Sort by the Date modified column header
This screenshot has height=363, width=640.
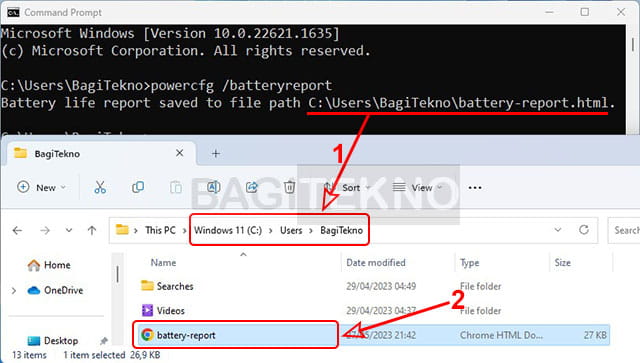[x=376, y=263]
